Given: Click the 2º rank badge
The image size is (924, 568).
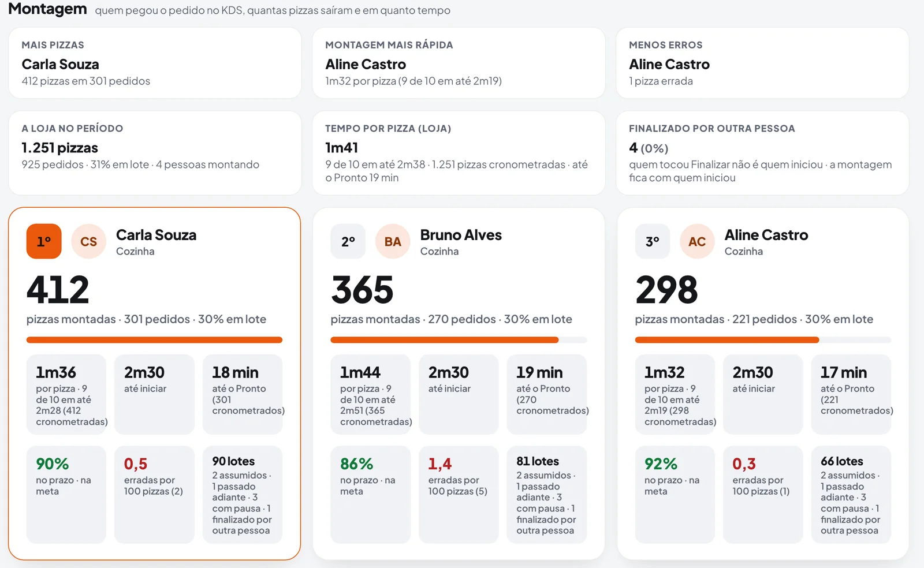Looking at the screenshot, I should [x=348, y=241].
